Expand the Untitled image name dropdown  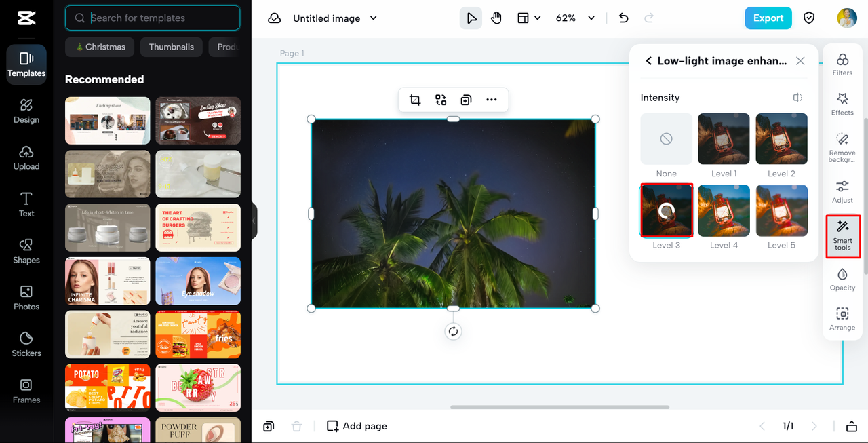(373, 18)
